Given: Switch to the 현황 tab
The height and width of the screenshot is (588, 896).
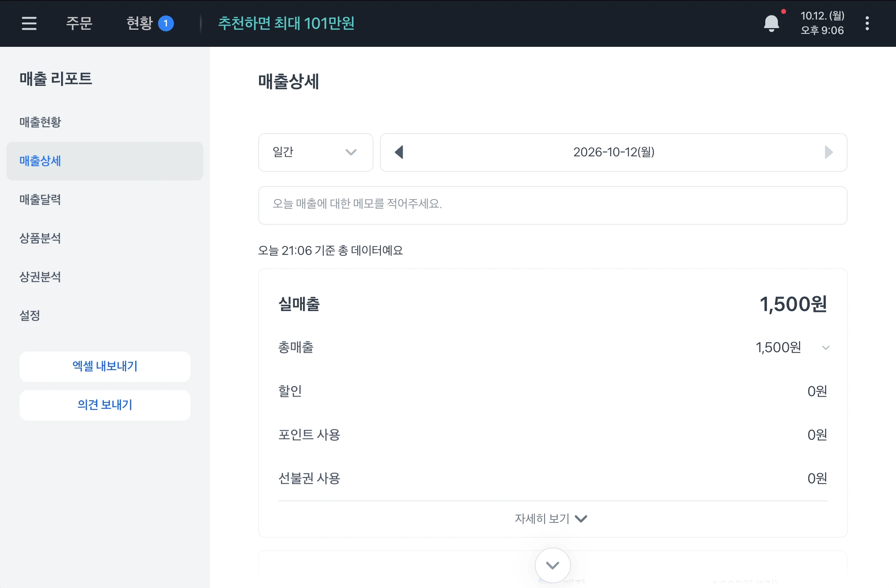Looking at the screenshot, I should 150,23.
